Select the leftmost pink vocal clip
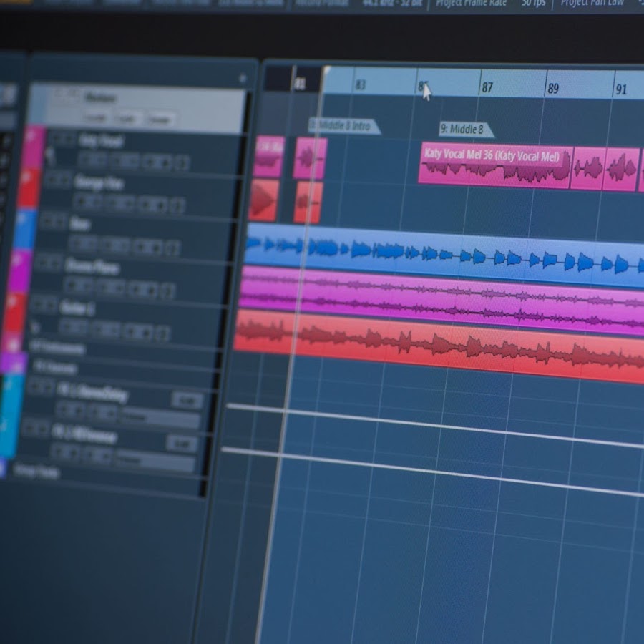The image size is (644, 644). tap(269, 157)
